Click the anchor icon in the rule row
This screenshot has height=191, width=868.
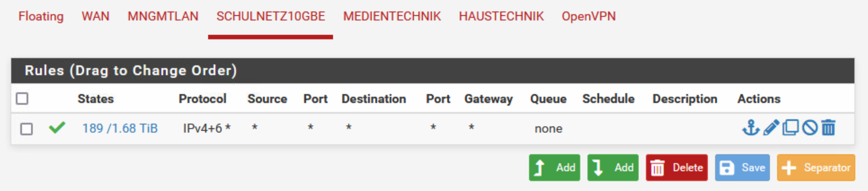pos(751,128)
